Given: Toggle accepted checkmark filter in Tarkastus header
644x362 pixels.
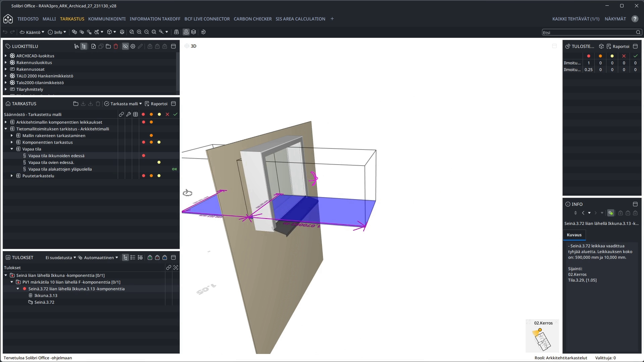Looking at the screenshot, I should 175,114.
